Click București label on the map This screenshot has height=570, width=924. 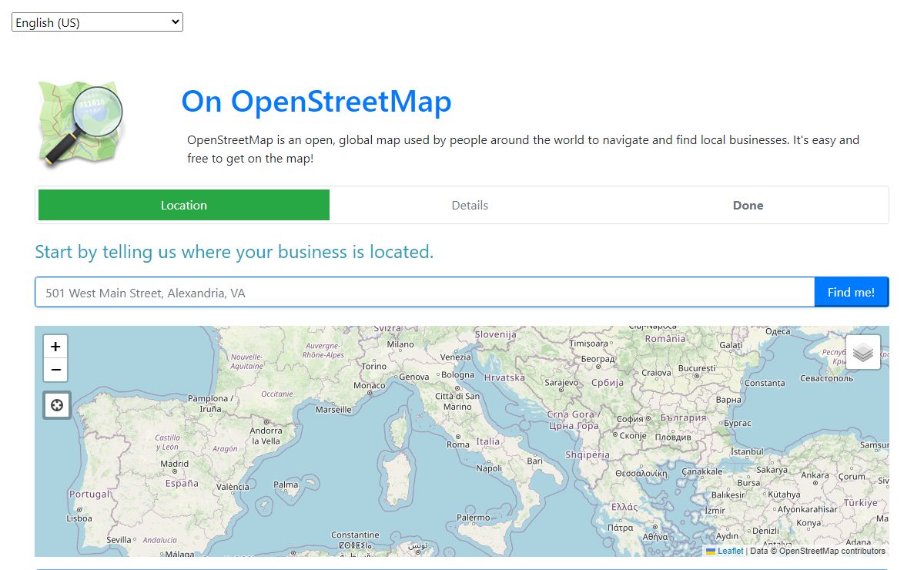tap(698, 368)
